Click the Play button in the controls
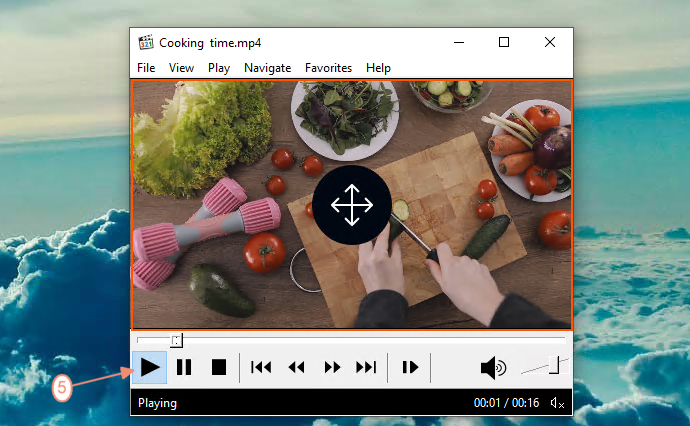The height and width of the screenshot is (426, 690). (150, 367)
